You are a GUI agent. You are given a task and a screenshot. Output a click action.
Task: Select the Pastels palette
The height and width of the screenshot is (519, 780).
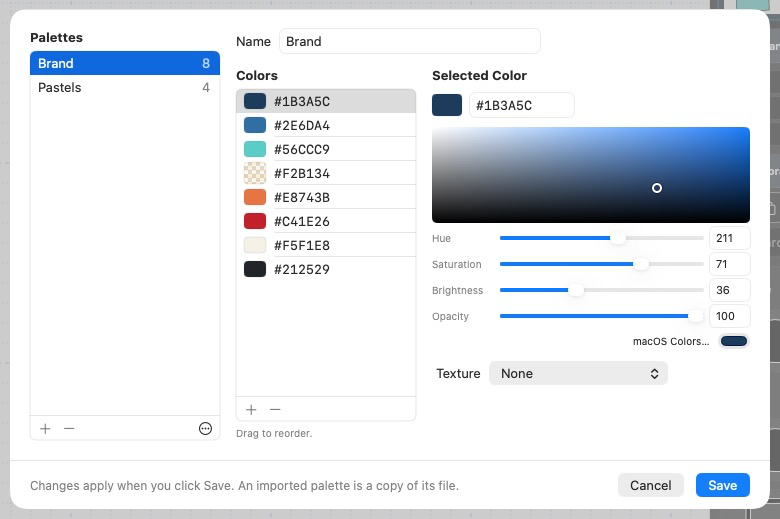(125, 88)
